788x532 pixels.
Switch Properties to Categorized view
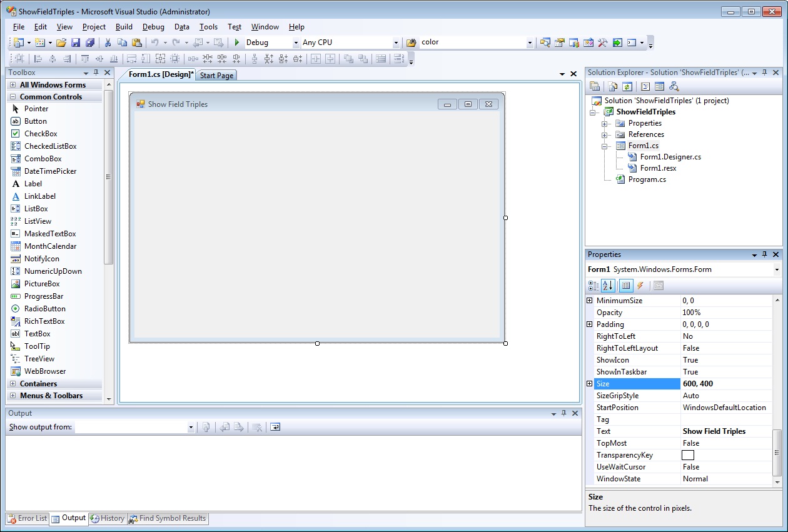pos(593,286)
